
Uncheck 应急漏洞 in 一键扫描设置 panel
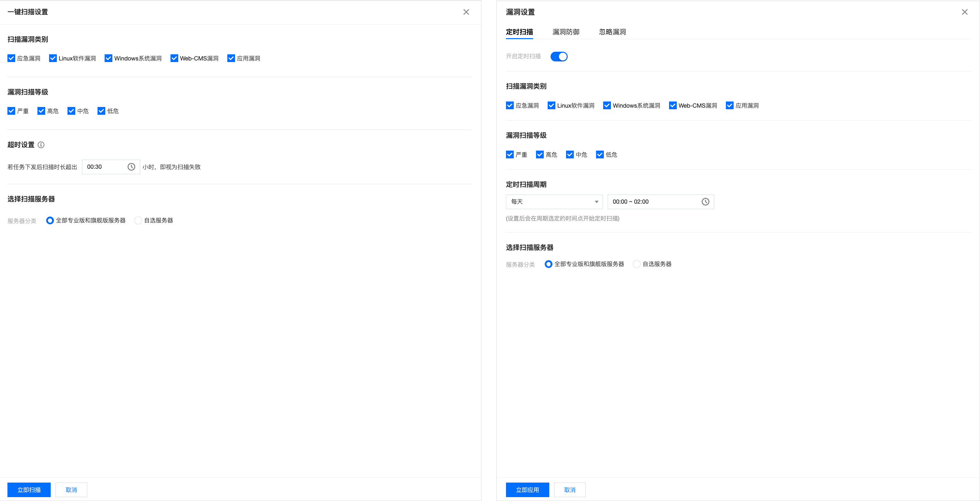click(x=11, y=58)
